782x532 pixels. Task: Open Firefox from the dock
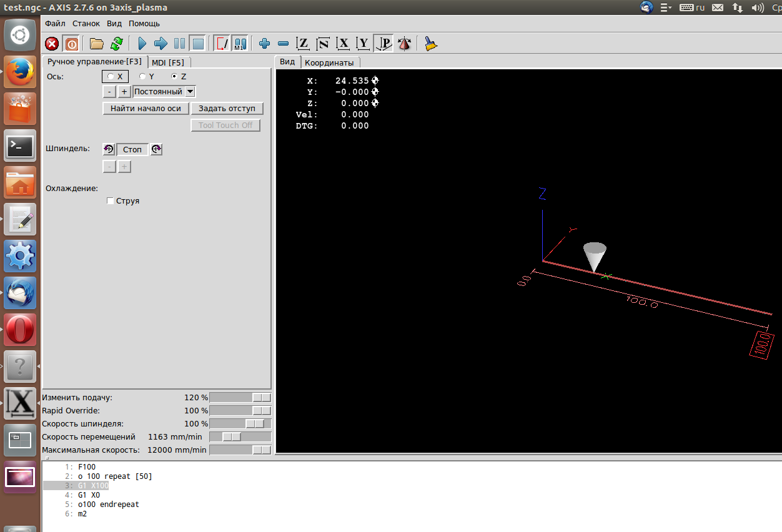20,72
